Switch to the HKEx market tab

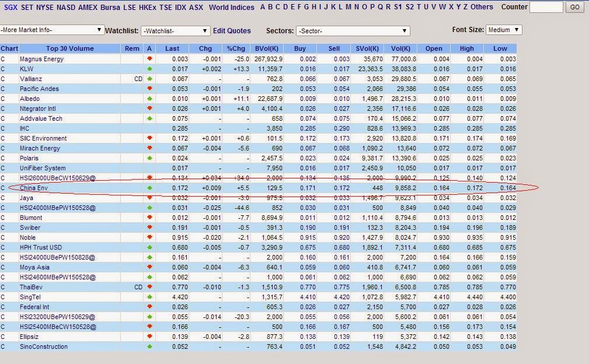point(147,7)
